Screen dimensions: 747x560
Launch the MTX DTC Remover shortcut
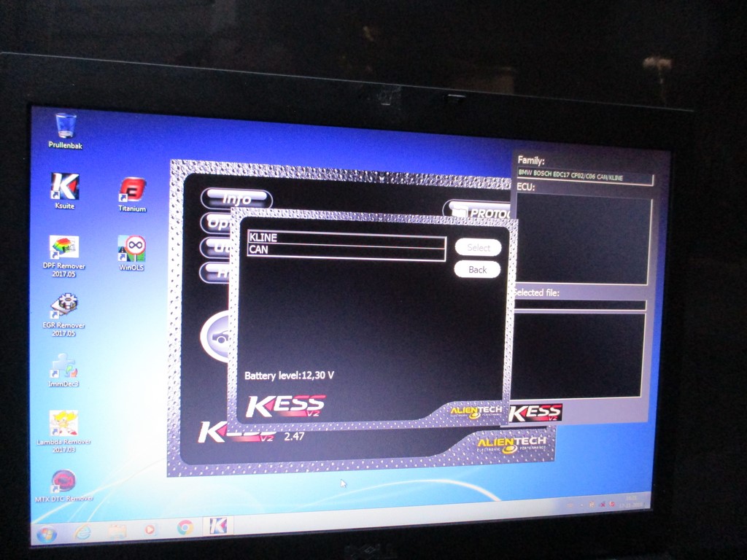click(x=63, y=483)
